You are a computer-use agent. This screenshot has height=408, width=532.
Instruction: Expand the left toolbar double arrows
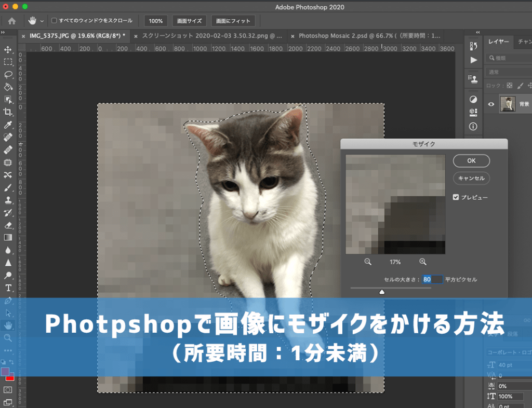click(3, 32)
